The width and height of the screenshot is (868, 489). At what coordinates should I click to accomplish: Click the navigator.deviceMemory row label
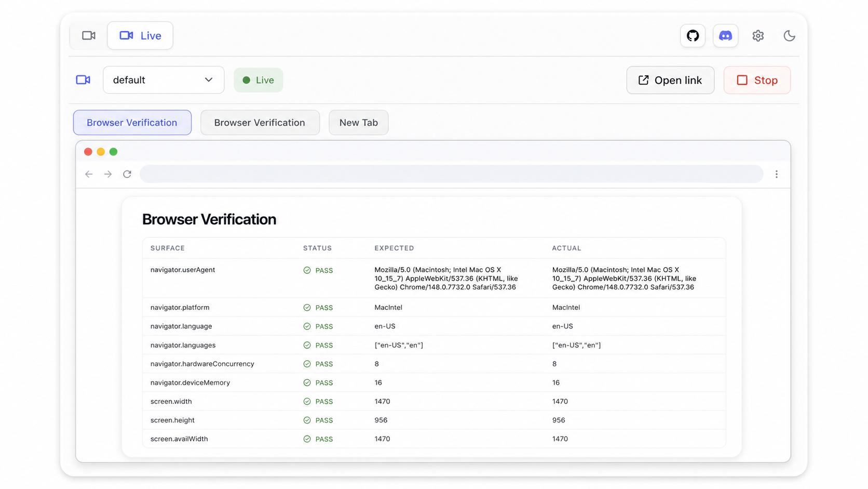[190, 382]
